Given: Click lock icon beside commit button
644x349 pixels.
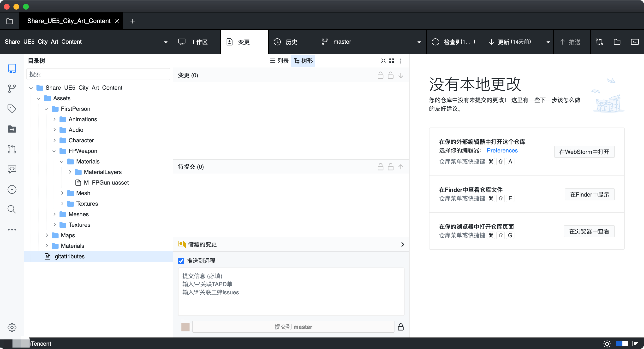Looking at the screenshot, I should click(x=400, y=327).
